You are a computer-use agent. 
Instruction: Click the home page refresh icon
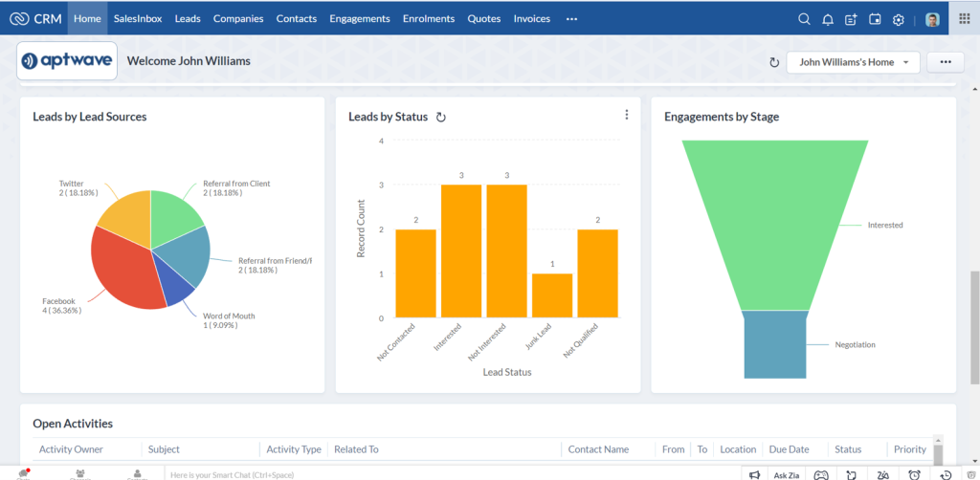pyautogui.click(x=774, y=62)
